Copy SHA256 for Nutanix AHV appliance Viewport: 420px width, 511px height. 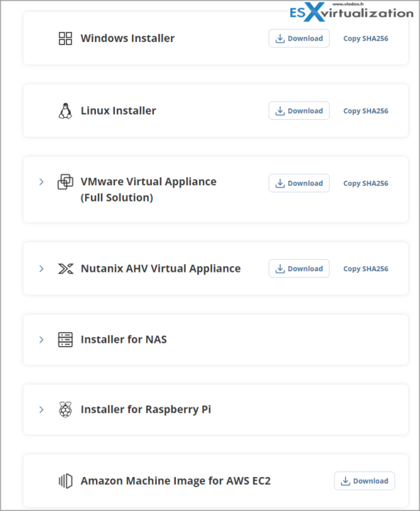pyautogui.click(x=365, y=268)
